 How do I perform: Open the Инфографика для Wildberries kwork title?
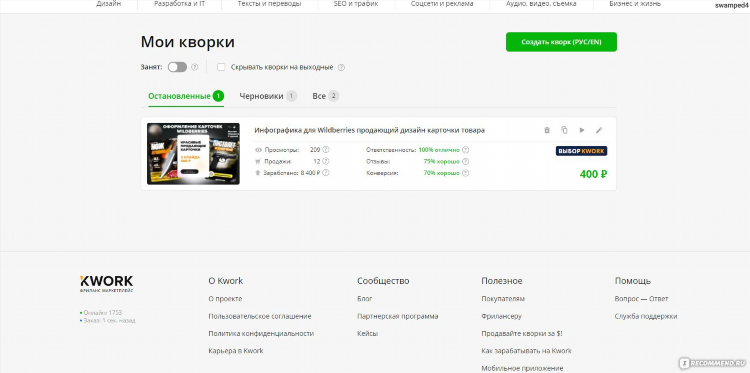(x=369, y=130)
